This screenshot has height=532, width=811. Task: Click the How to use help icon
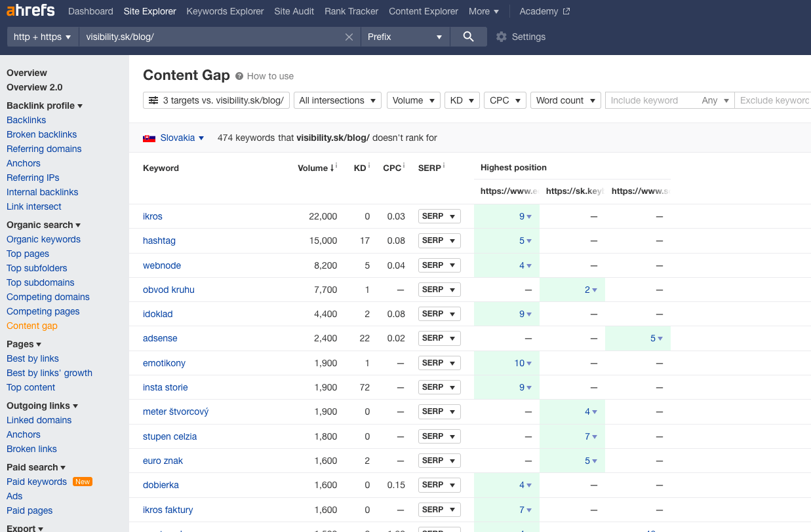[x=239, y=76]
